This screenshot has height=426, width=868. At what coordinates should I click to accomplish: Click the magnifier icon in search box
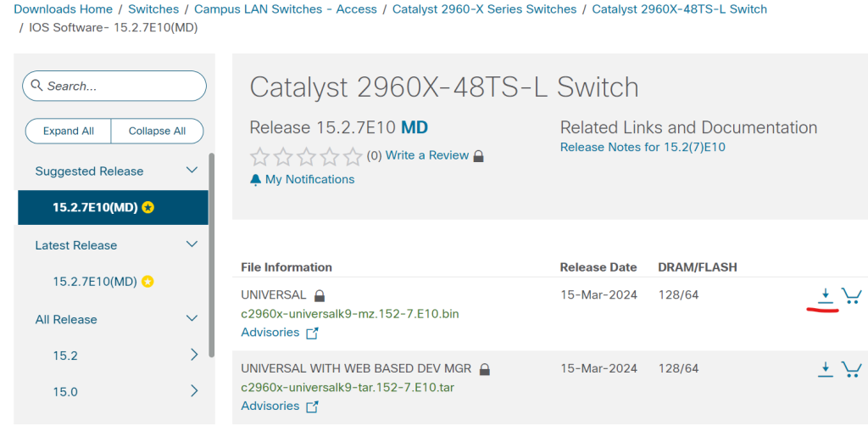point(37,86)
